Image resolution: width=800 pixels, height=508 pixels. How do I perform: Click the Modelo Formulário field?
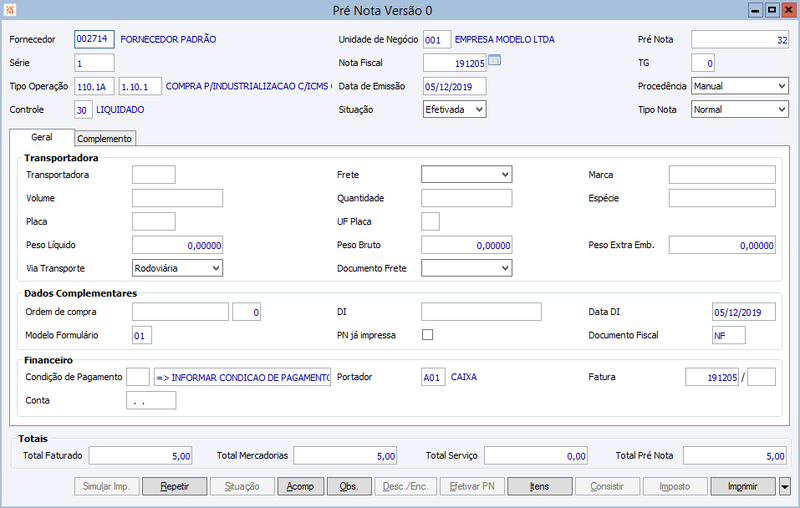pos(142,335)
